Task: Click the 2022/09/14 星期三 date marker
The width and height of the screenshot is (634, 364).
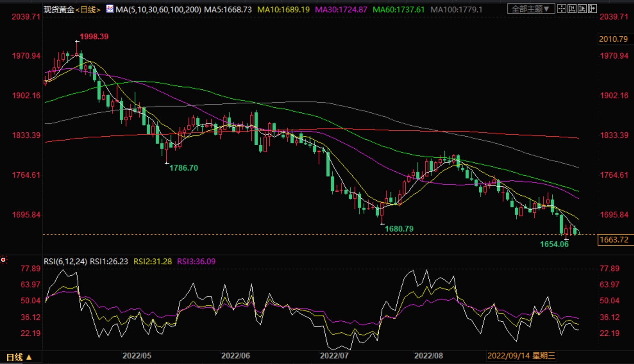Action: 521,356
